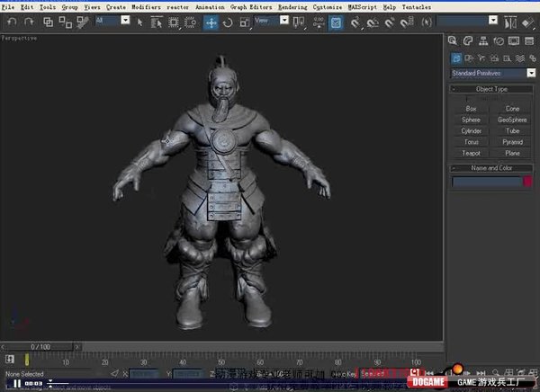Select the Select Object arrow tool
The image size is (540, 392).
140,22
